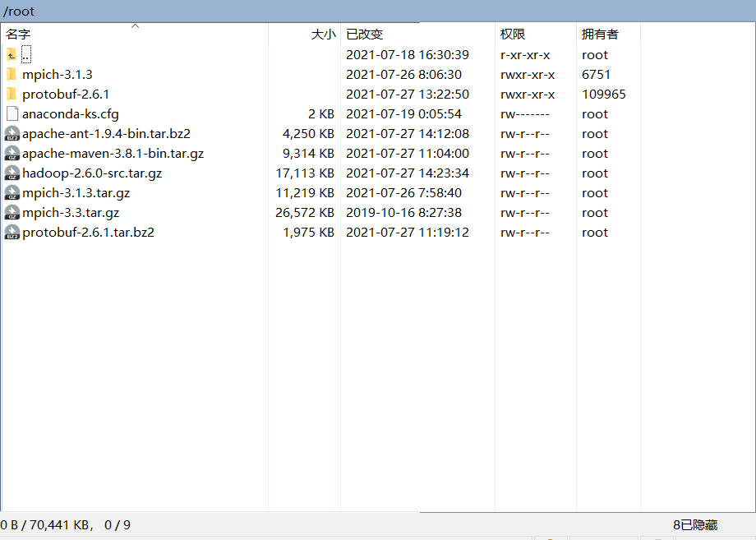Click the protobuf-2.6.1.tar.bz2 archive icon
The height and width of the screenshot is (540, 756).
click(12, 233)
